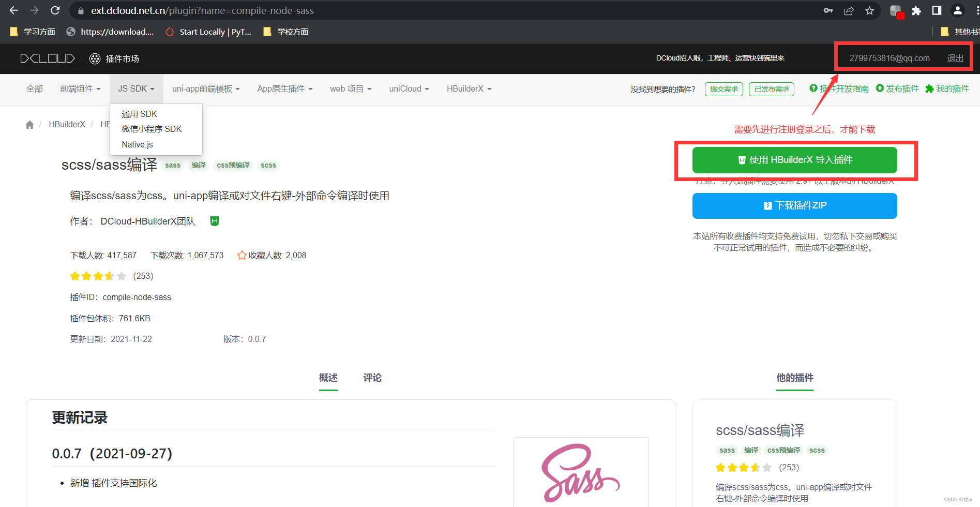Click the home breadcrumb icon
The width and height of the screenshot is (980, 507).
point(29,124)
